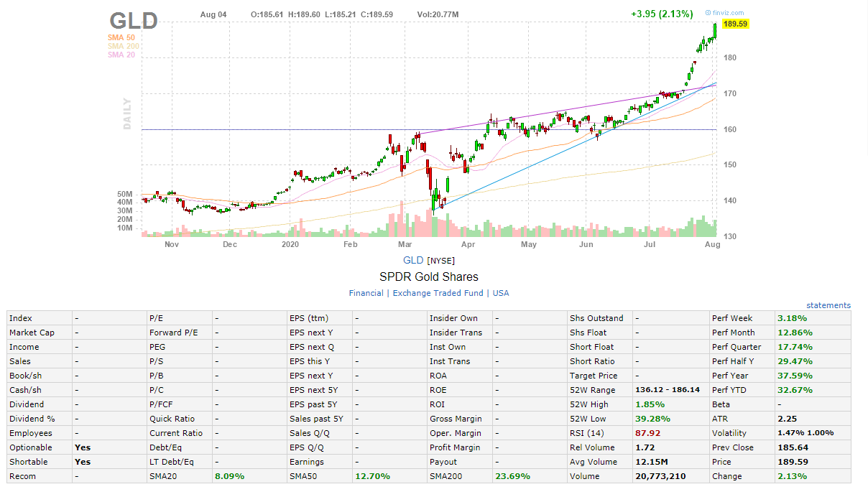Click the LT Debt/Eq label

click(171, 462)
